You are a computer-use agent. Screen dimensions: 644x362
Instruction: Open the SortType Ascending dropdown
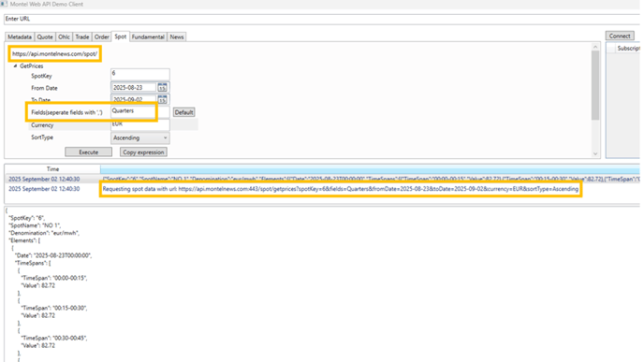tap(140, 138)
